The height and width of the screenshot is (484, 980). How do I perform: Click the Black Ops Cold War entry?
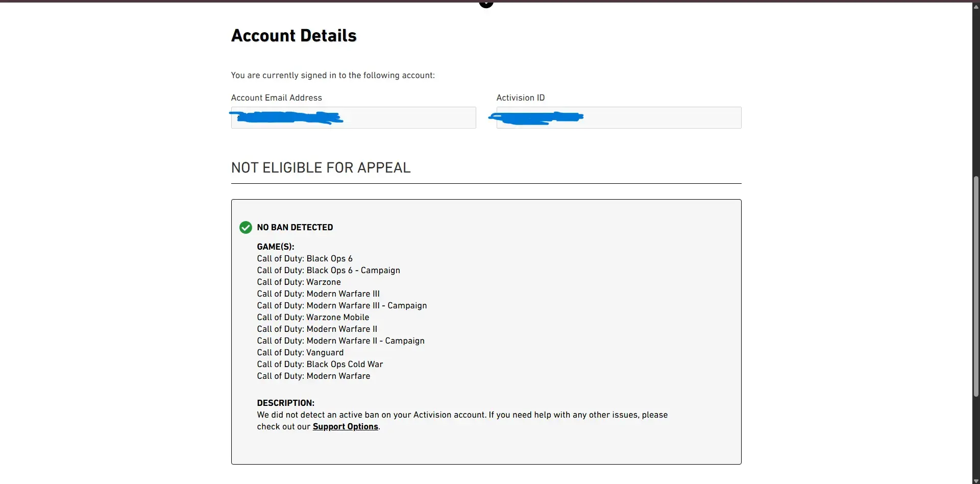point(320,364)
